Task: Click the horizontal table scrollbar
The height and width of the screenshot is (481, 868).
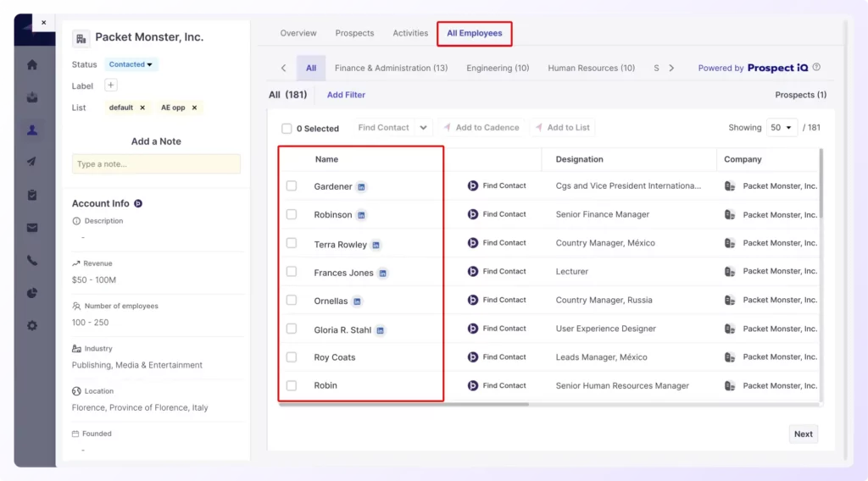Action: click(403, 404)
